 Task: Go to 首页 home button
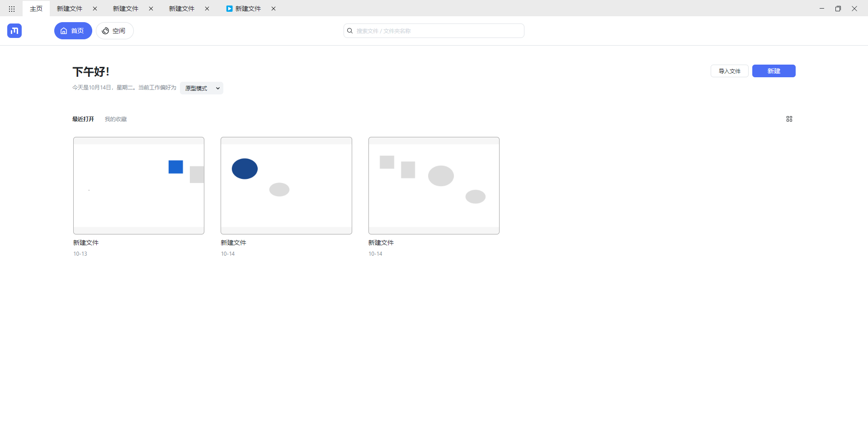point(73,31)
